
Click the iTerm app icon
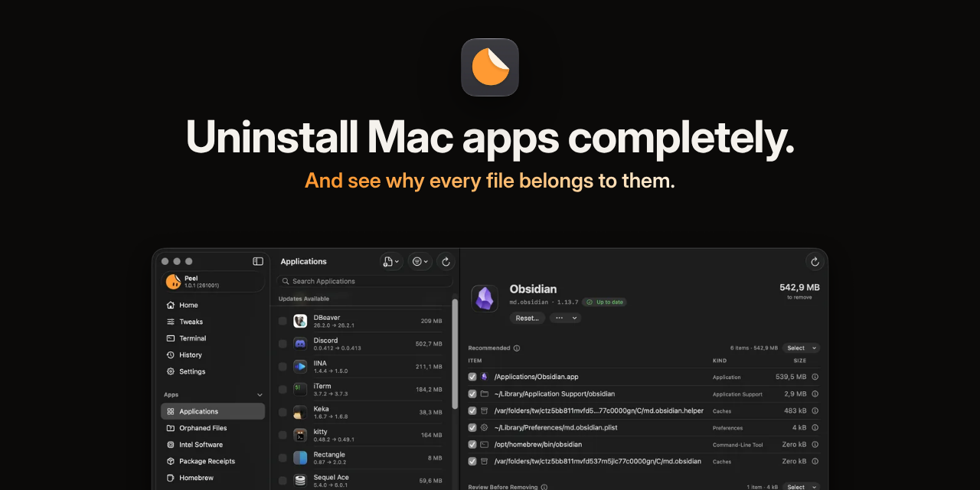(x=300, y=390)
